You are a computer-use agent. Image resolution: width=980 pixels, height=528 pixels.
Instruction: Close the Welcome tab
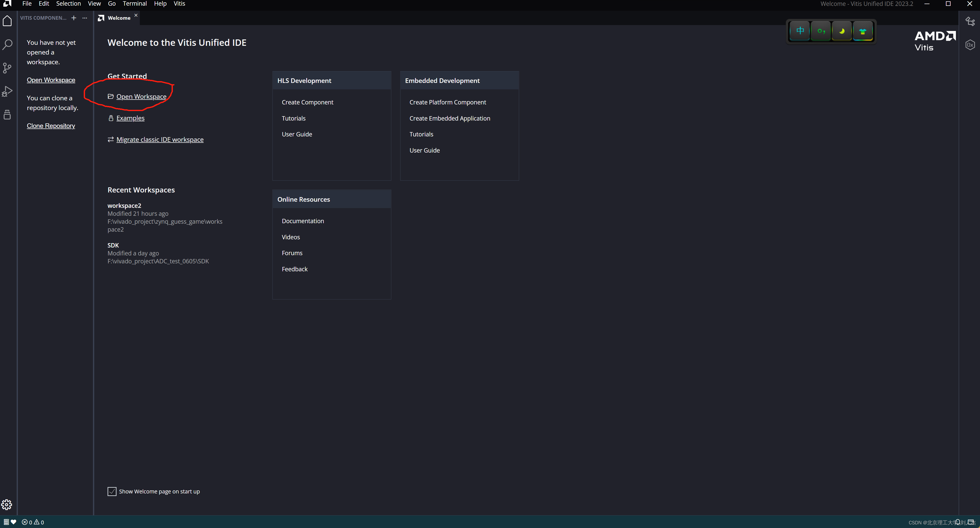pyautogui.click(x=136, y=15)
